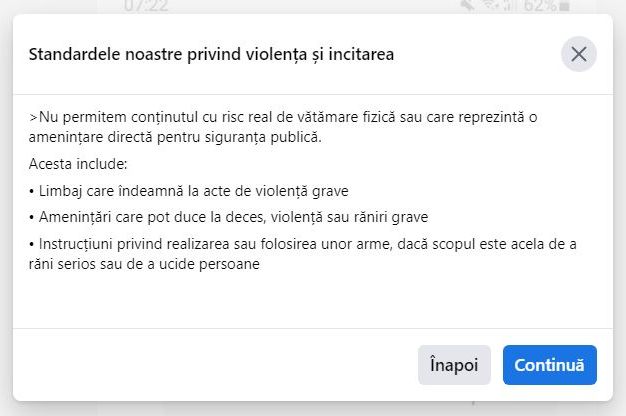Tap the muted sound status icon
The width and height of the screenshot is (626, 416).
(463, 6)
